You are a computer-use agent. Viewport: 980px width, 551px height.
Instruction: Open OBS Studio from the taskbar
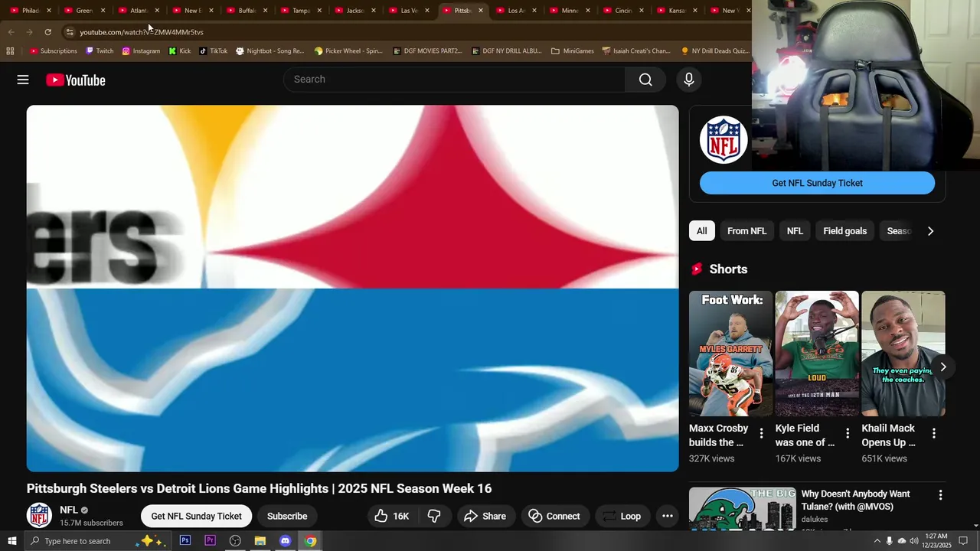[x=235, y=540]
